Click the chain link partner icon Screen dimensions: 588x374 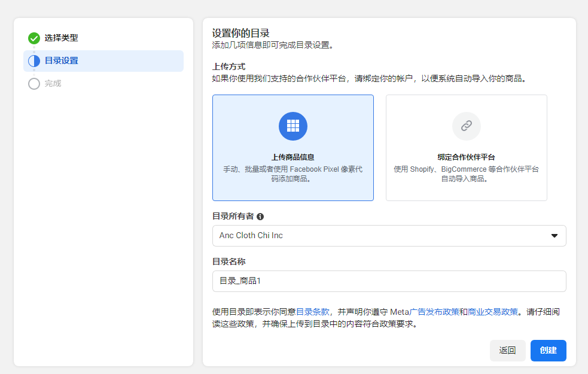coord(467,126)
